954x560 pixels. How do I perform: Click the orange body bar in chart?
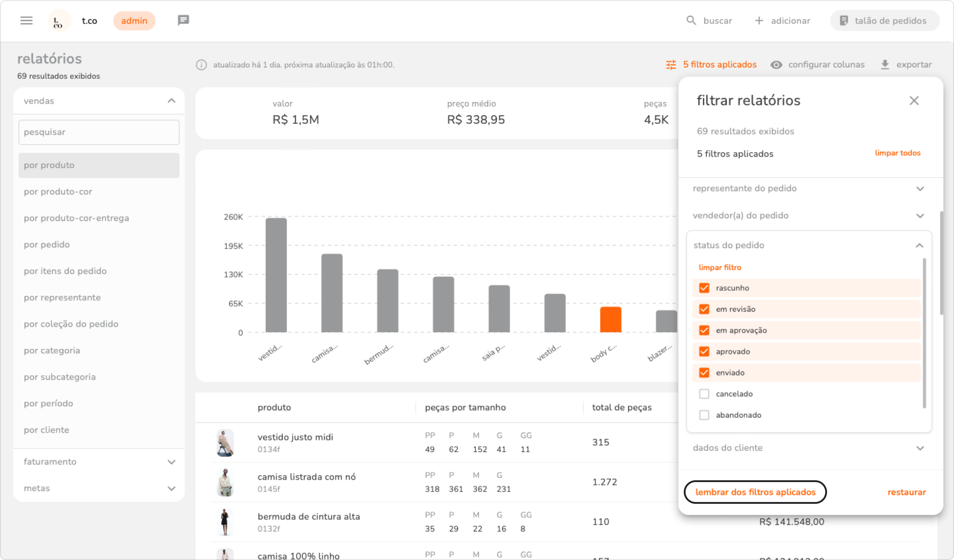click(610, 319)
